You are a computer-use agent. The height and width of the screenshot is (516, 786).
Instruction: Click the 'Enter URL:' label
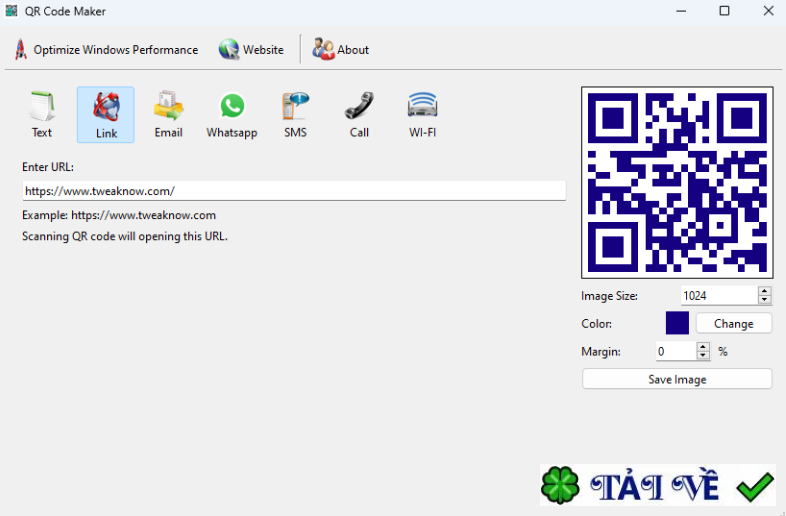pos(48,167)
